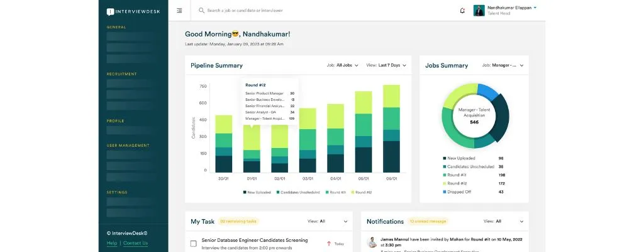The image size is (644, 252).
Task: Select the GENERAL sidebar section heading
Action: [116, 27]
